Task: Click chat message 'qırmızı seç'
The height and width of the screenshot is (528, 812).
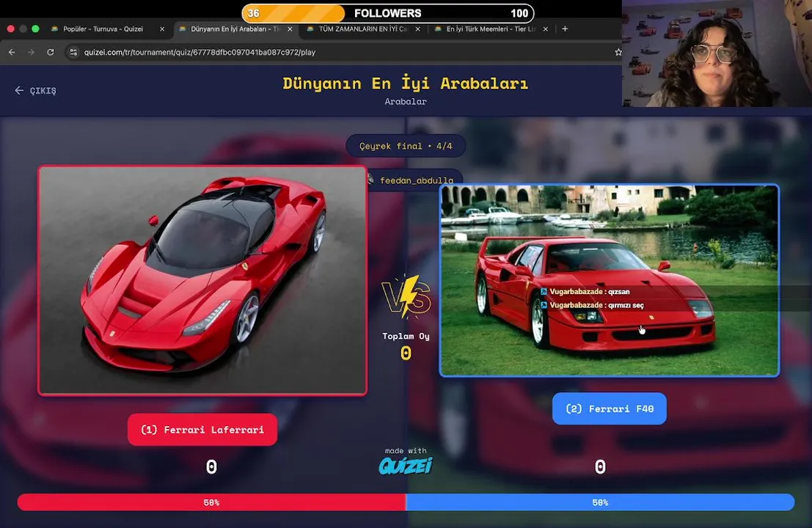Action: pos(626,305)
